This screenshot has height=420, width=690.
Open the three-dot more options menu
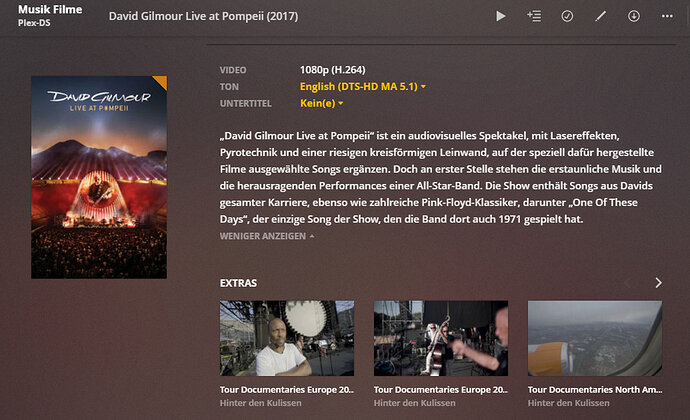point(667,16)
